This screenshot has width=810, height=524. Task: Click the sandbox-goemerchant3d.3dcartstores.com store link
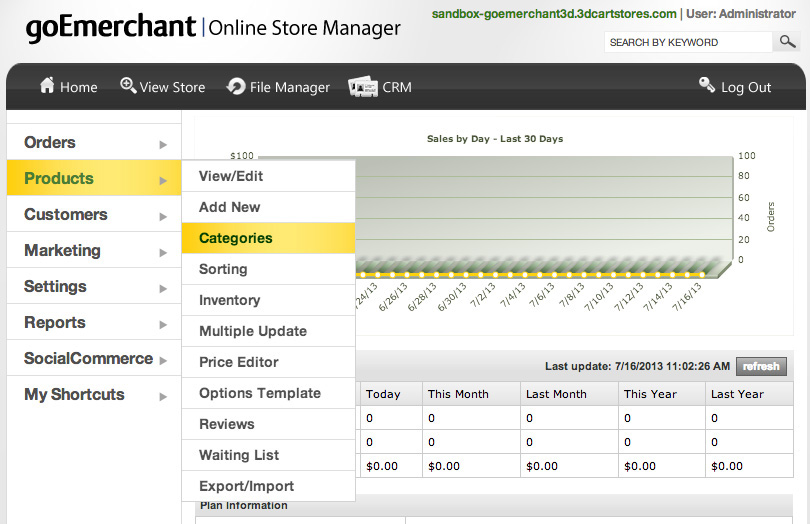[554, 14]
